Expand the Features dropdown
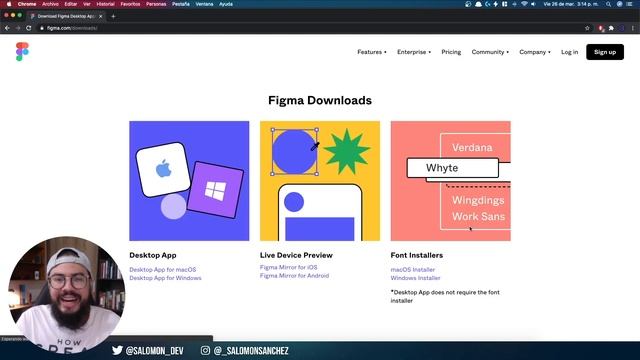The image size is (640, 360). (x=371, y=52)
